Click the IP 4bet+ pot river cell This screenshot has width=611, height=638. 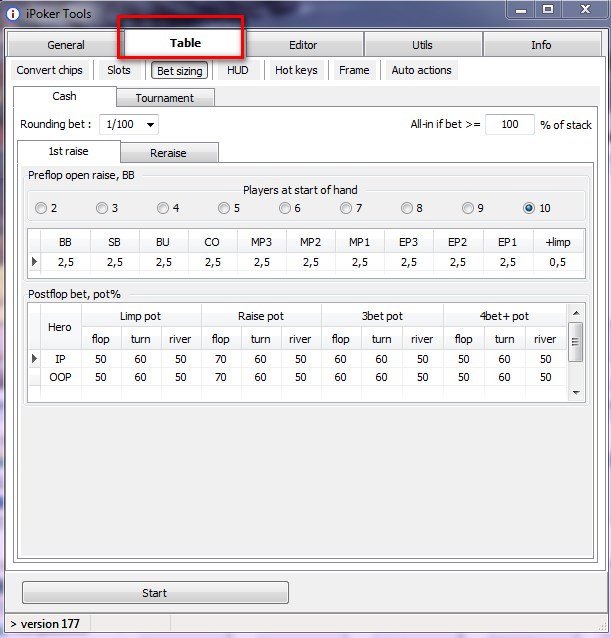[x=546, y=359]
